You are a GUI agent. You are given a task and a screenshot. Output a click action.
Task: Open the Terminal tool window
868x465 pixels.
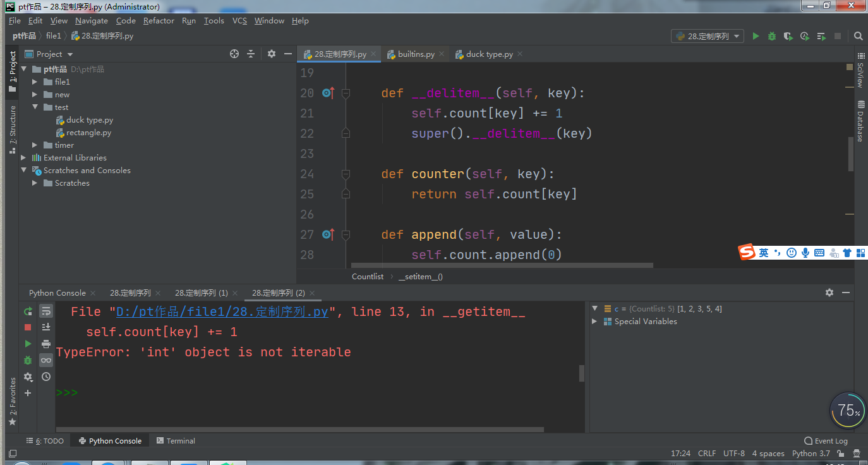tap(176, 441)
